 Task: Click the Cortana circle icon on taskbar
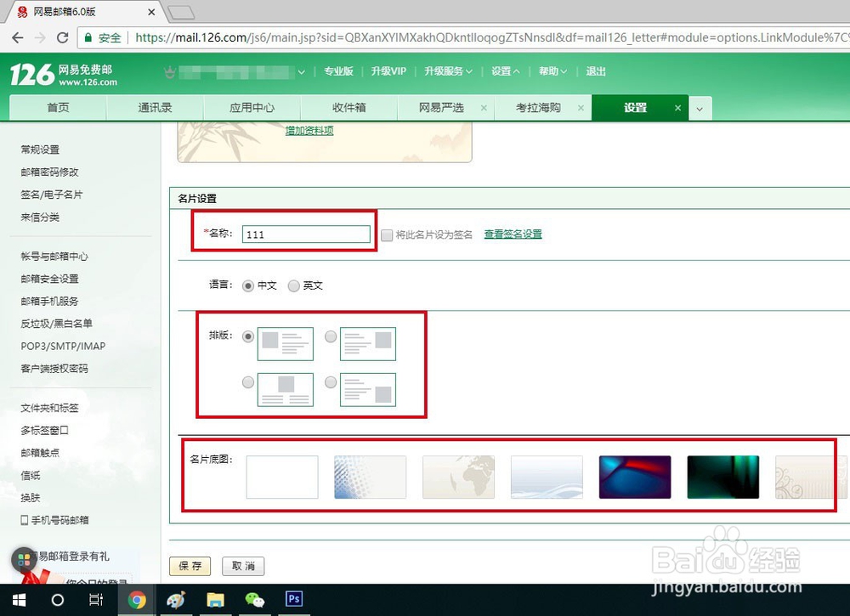tap(58, 600)
